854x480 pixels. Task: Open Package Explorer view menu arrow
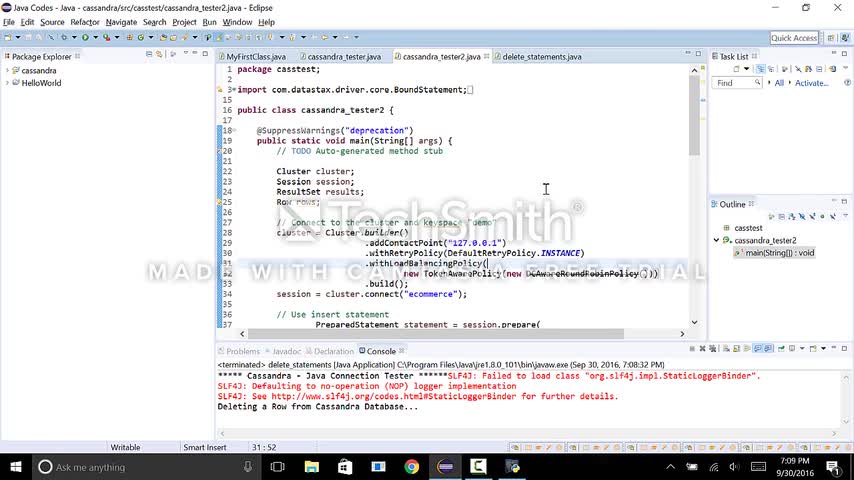tap(186, 53)
